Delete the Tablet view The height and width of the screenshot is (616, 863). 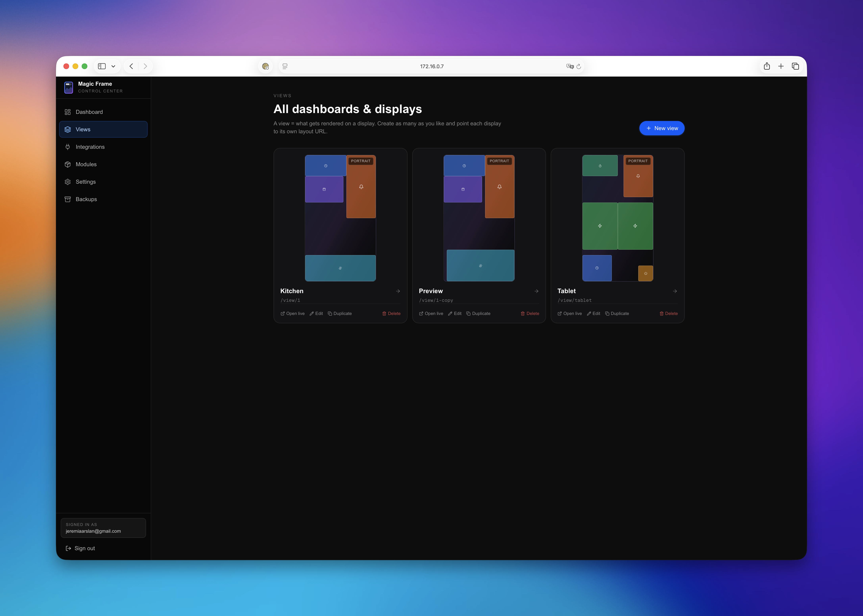(x=668, y=313)
